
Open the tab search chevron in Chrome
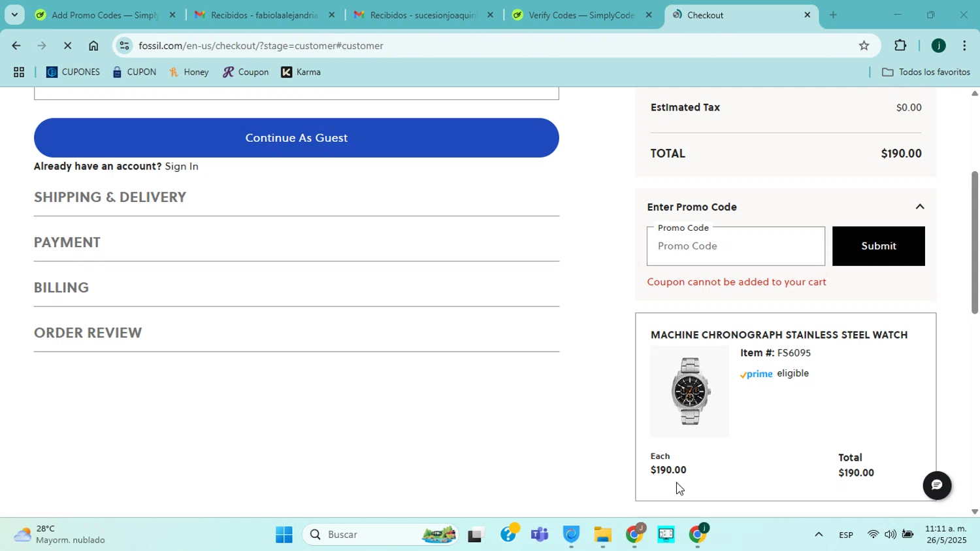click(14, 14)
